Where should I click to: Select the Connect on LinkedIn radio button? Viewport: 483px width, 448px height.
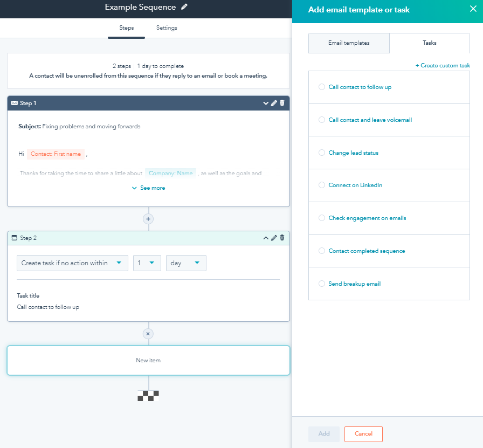322,185
